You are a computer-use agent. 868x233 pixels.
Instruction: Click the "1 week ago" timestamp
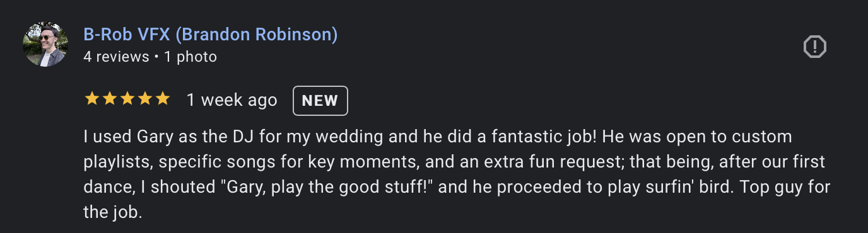click(x=232, y=100)
